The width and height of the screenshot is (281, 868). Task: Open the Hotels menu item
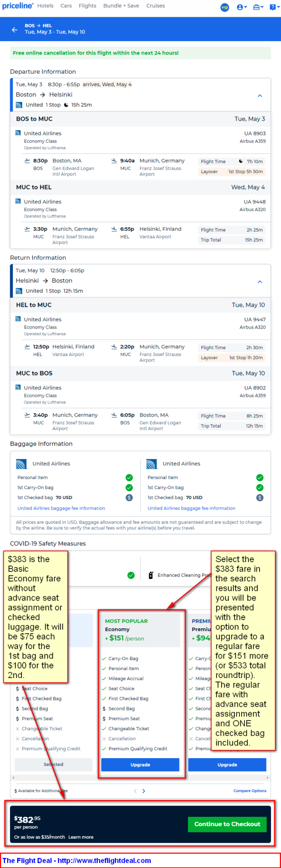pyautogui.click(x=45, y=6)
